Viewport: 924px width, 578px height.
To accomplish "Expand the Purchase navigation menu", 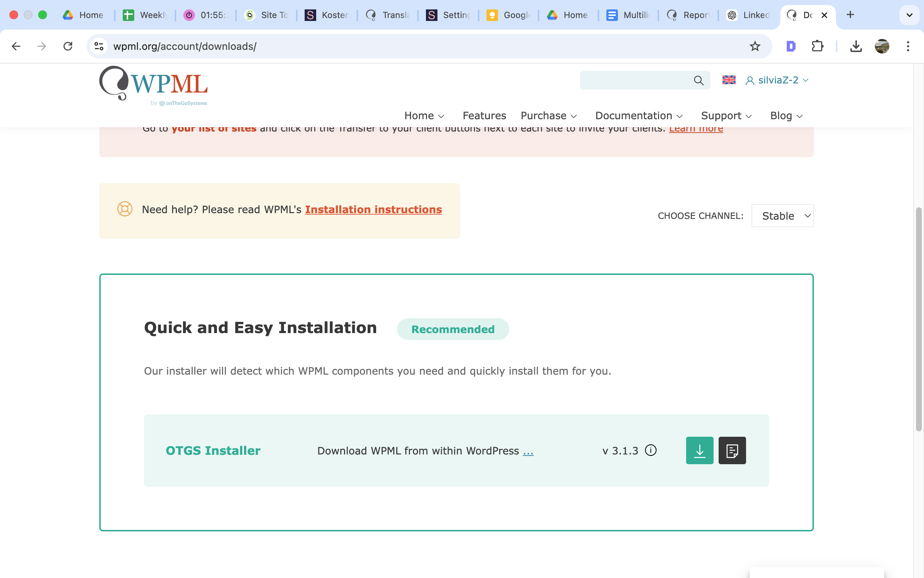I will 549,116.
